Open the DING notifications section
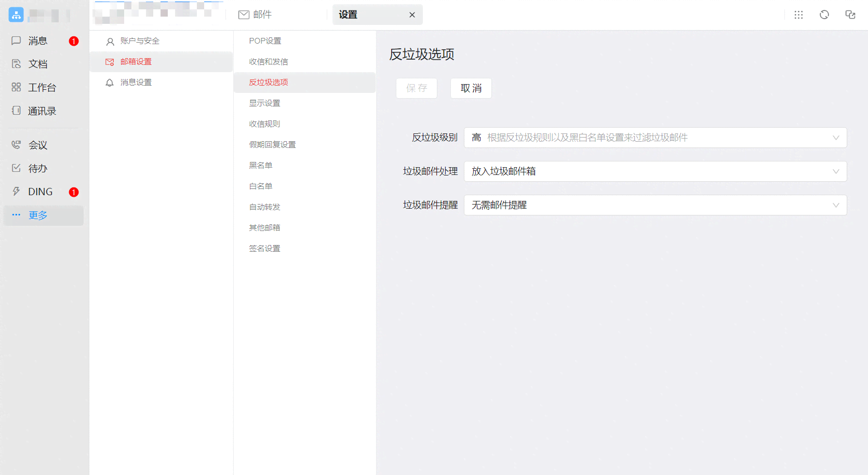Screen dimensions: 868x475 click(x=44, y=192)
